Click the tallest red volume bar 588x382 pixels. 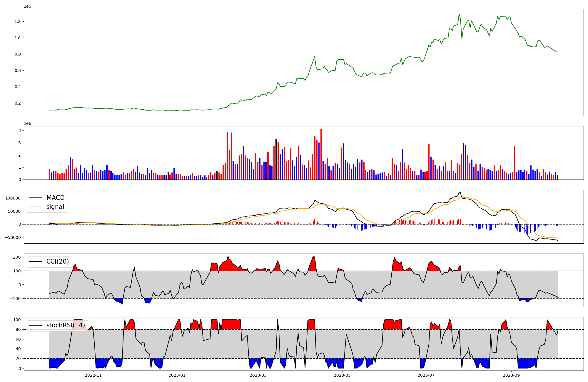(x=321, y=154)
